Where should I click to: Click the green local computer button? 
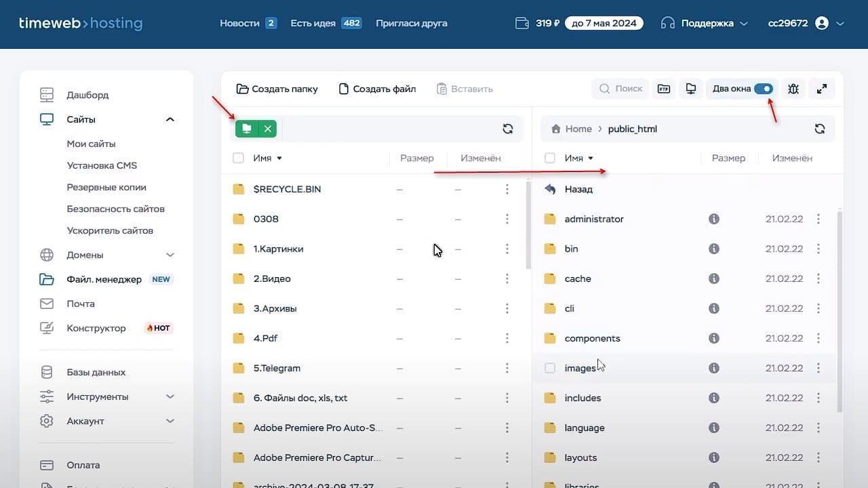click(247, 129)
